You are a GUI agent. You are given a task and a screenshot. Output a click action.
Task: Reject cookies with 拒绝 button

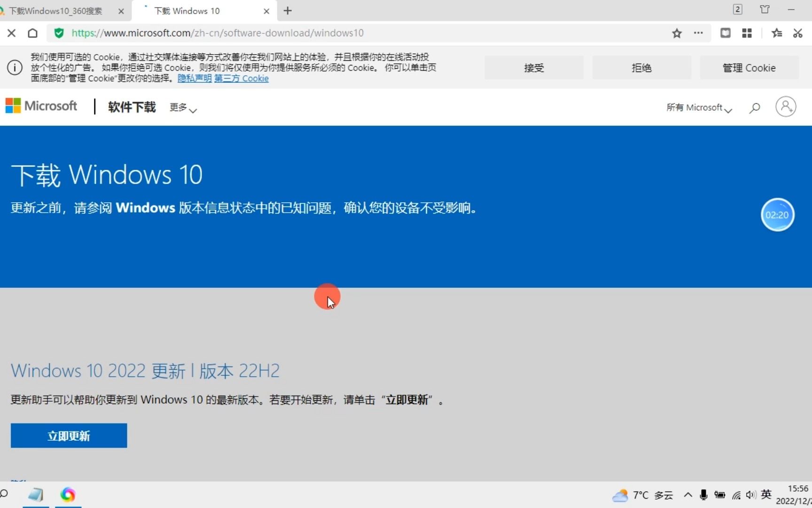click(641, 68)
